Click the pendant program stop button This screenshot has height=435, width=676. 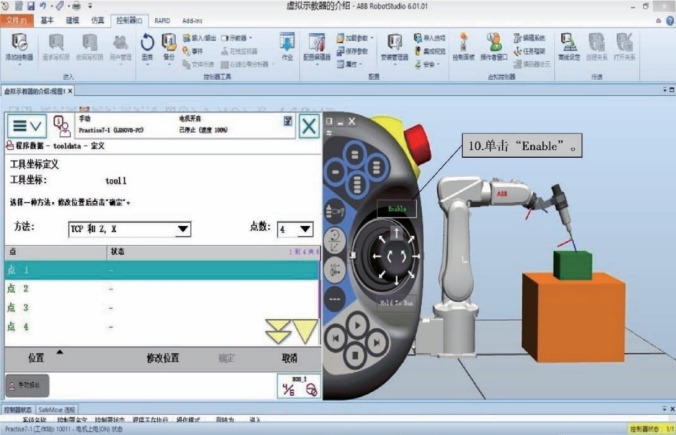coord(356,356)
